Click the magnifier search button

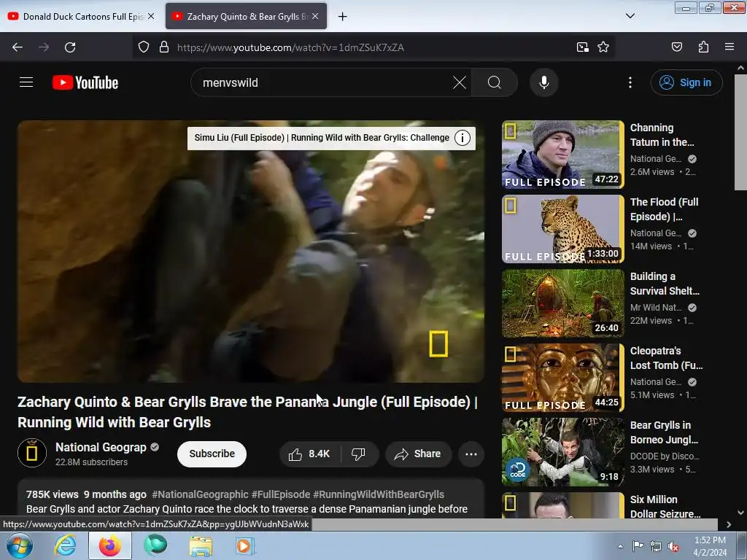click(x=495, y=82)
